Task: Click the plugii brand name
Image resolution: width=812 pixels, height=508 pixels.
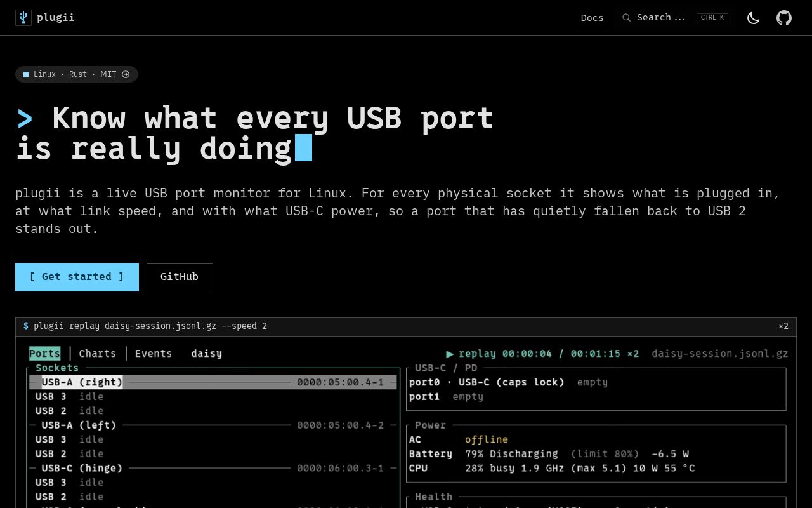Action: tap(56, 18)
